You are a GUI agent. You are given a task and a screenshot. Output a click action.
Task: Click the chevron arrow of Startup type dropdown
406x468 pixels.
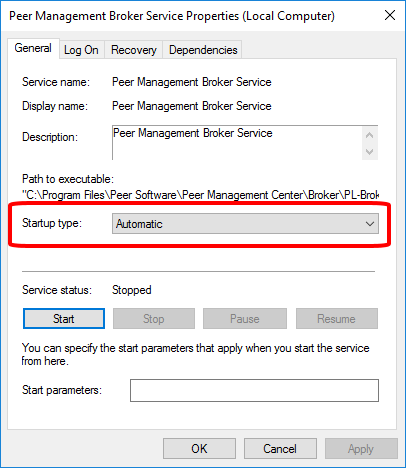coord(370,224)
